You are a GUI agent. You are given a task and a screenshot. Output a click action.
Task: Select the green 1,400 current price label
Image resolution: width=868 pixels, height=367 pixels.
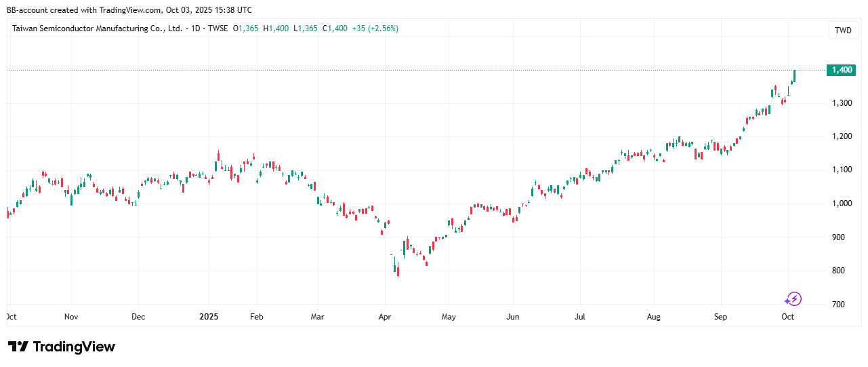tap(842, 70)
